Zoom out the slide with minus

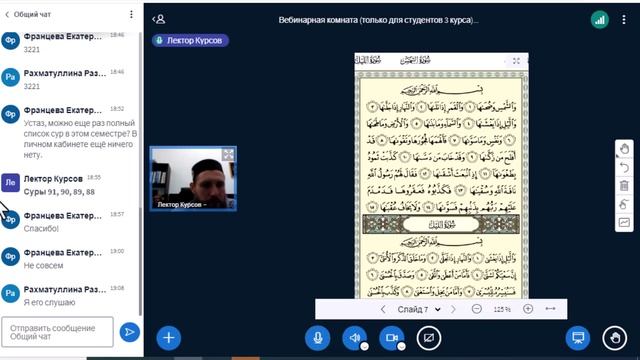476,309
